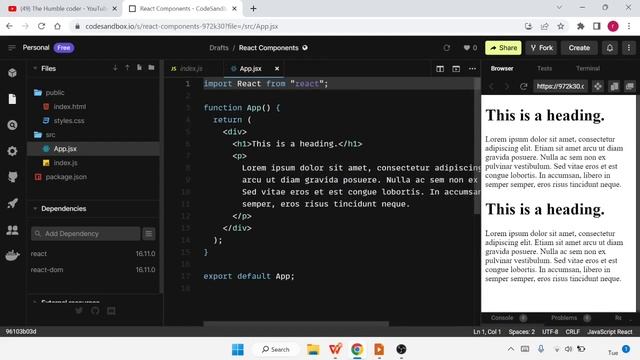The image size is (640, 360).
Task: Click the hamburger menu next to Personal
Action: click(x=11, y=48)
